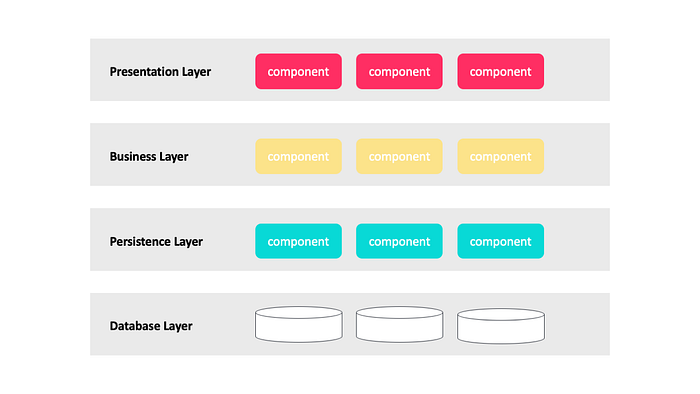Click the Presentation Layer label
The image size is (700, 394).
160,72
